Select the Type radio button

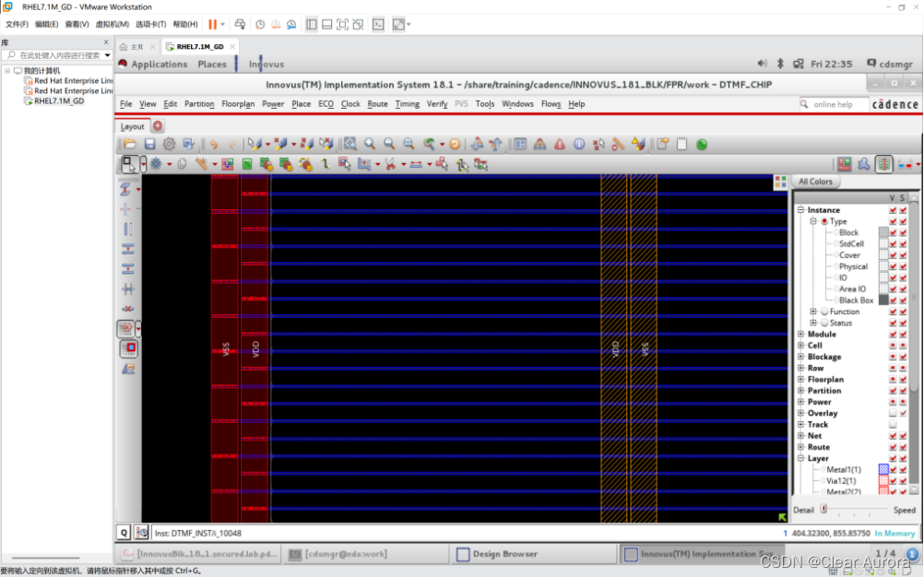(824, 221)
